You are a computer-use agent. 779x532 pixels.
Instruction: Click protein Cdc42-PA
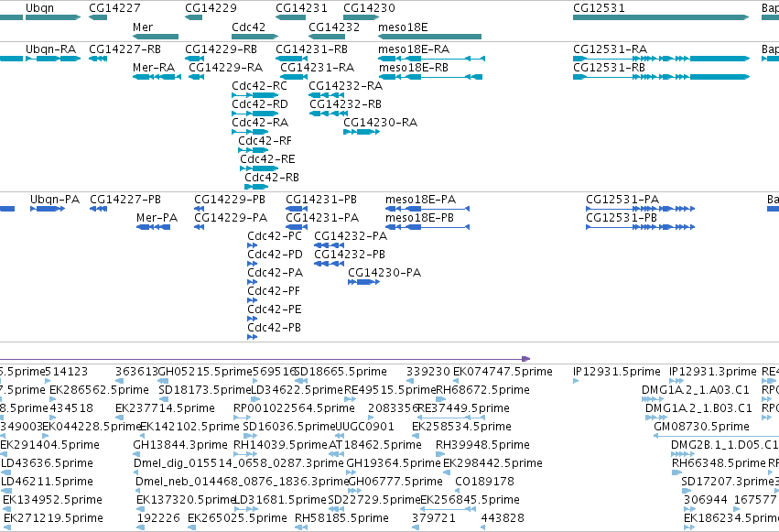pos(276,273)
